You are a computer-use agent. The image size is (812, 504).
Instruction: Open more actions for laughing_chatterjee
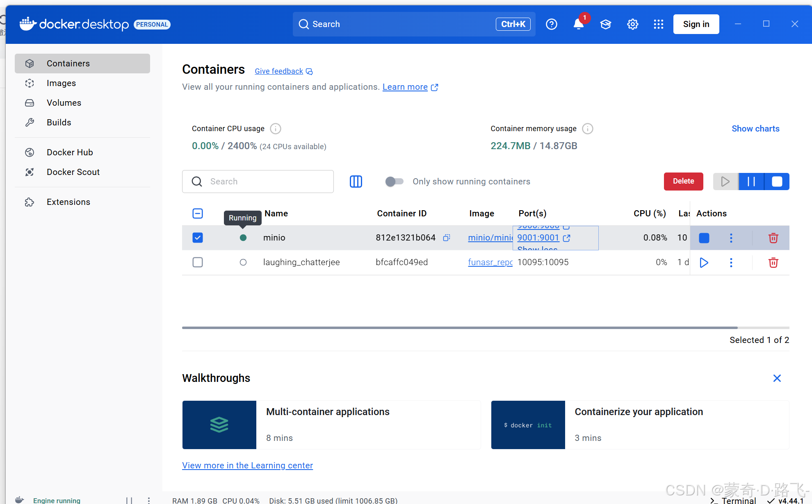[731, 263]
